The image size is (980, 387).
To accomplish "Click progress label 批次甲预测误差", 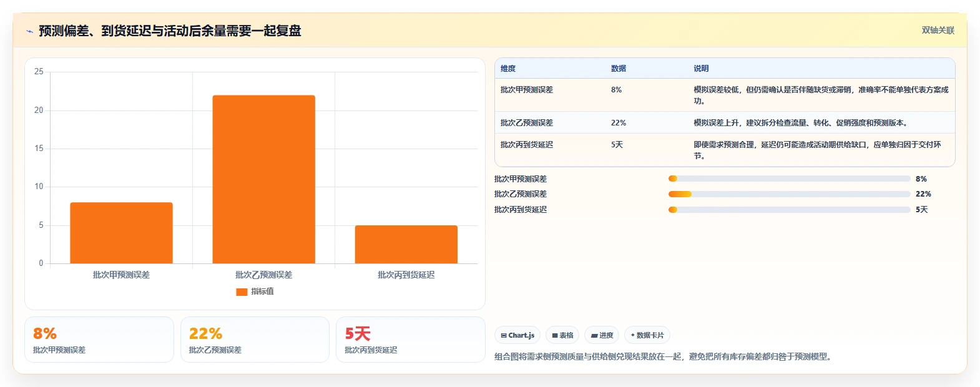I will click(521, 179).
